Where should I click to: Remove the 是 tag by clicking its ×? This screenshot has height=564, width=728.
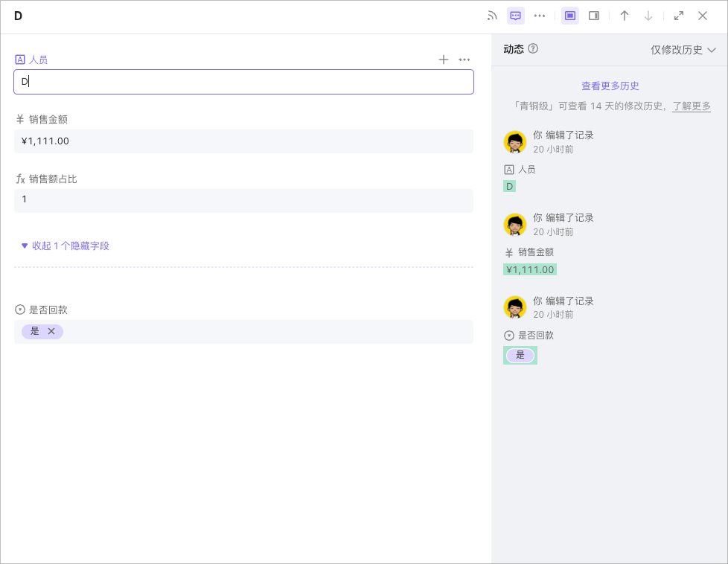[51, 331]
